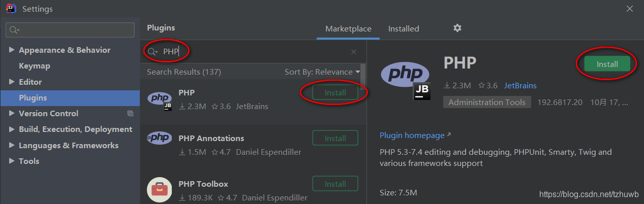Select Plugins in settings tree
This screenshot has width=644, height=204.
click(70, 98)
